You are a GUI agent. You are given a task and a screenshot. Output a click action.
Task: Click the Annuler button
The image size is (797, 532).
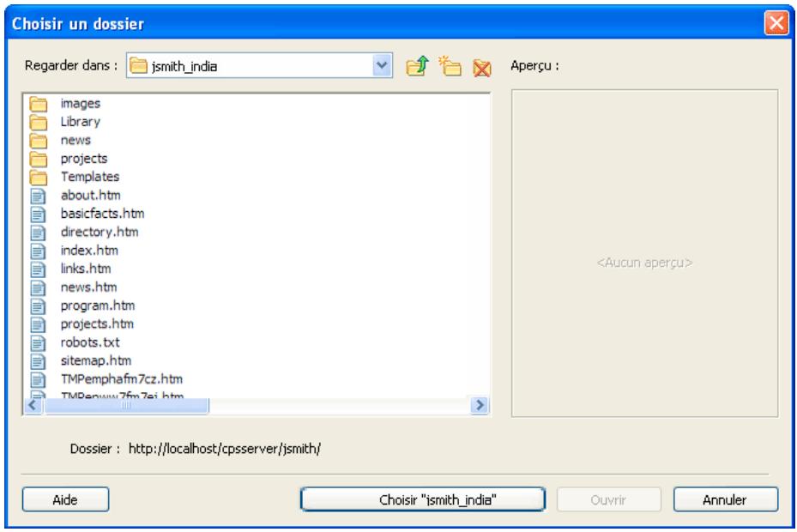click(x=725, y=499)
